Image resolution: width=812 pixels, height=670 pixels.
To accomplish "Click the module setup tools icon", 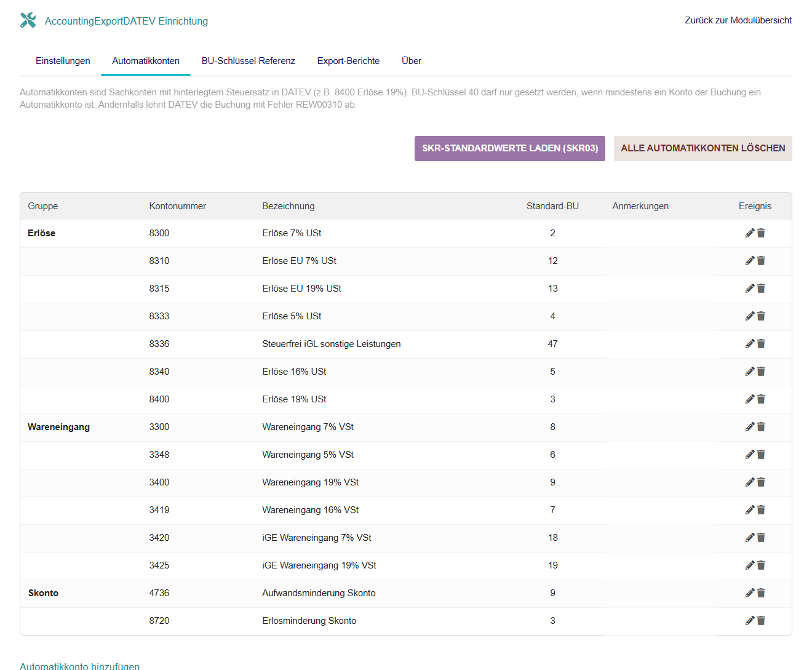I will tap(28, 20).
